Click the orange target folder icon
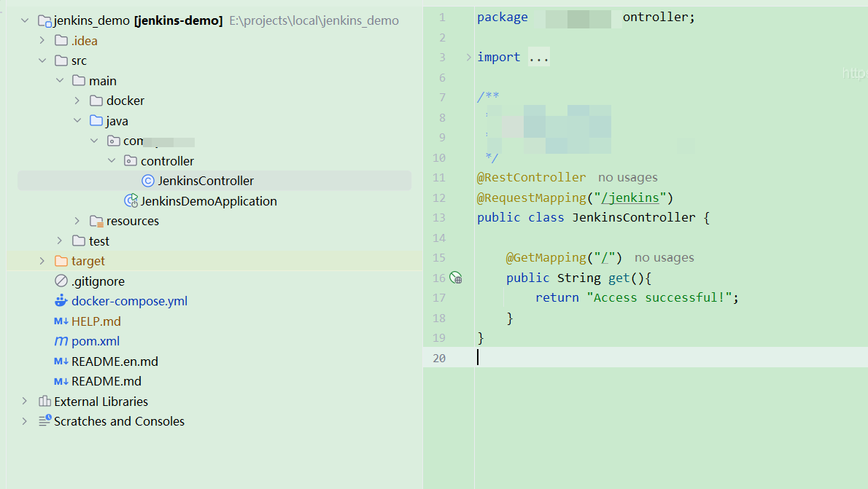The width and height of the screenshot is (868, 489). [x=61, y=261]
